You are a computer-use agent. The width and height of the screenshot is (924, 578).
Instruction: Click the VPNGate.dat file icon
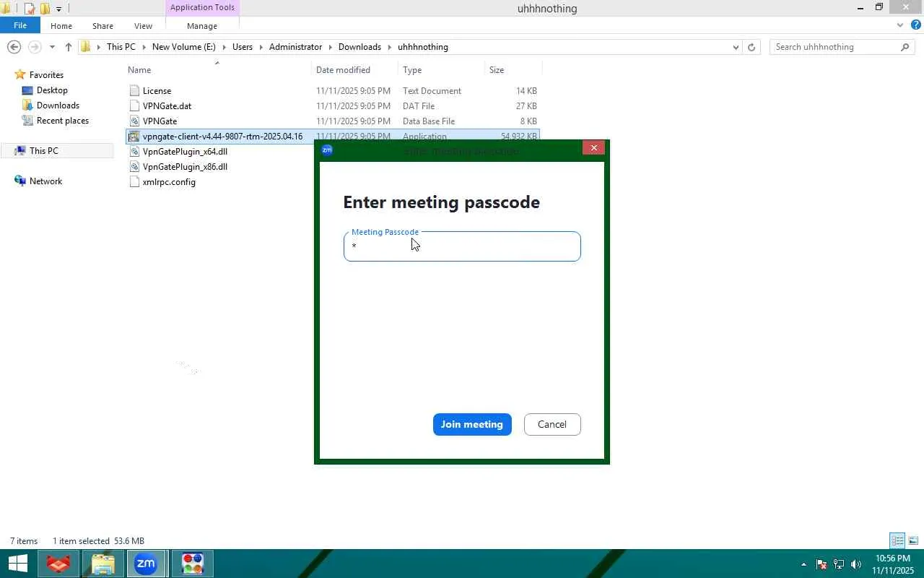click(x=134, y=106)
